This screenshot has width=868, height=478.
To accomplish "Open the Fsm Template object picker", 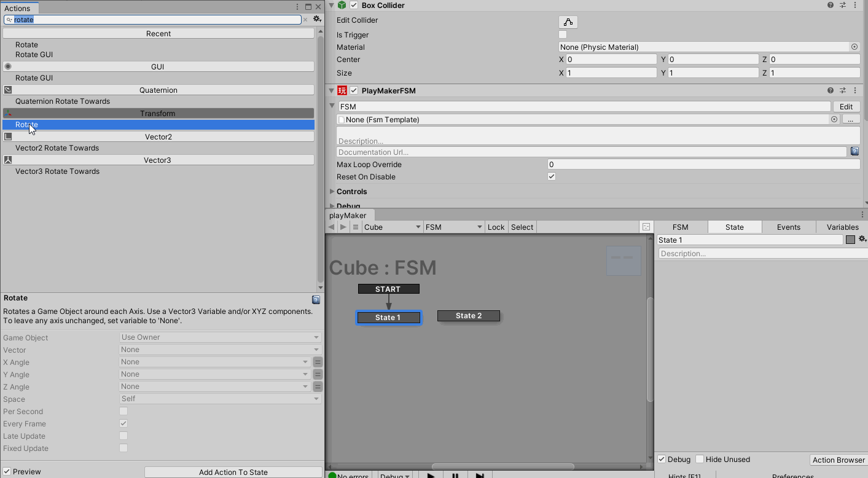I will click(x=834, y=119).
